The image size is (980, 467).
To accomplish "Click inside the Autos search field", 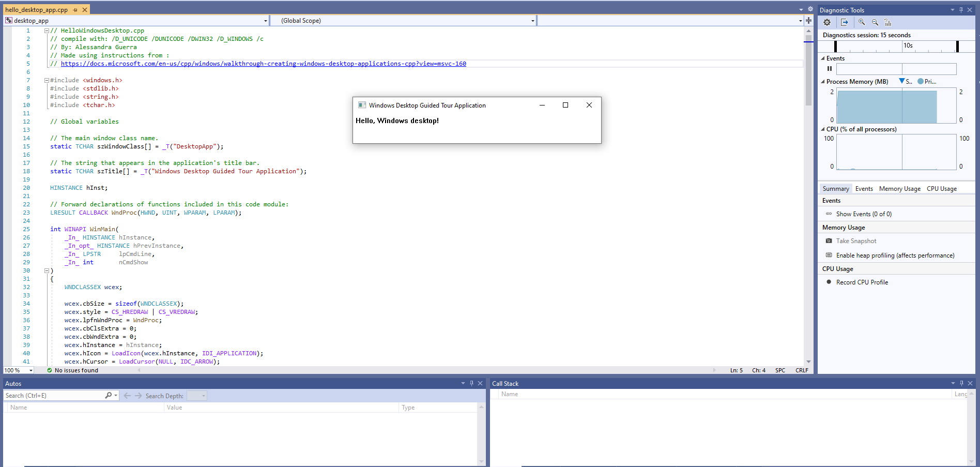I will coord(52,395).
